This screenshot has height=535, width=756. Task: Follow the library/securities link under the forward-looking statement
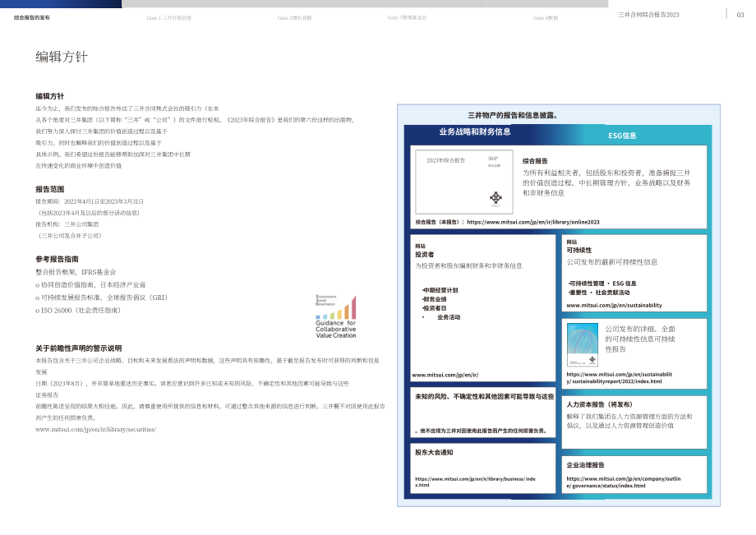pos(95,430)
